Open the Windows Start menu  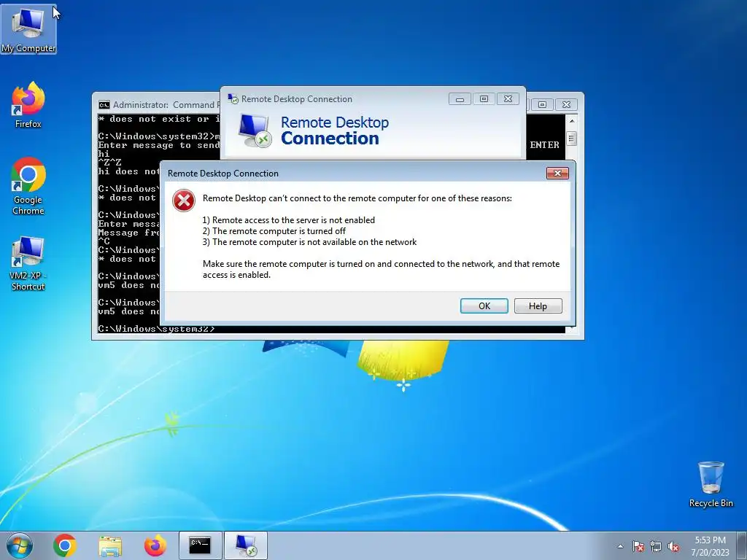pyautogui.click(x=20, y=545)
